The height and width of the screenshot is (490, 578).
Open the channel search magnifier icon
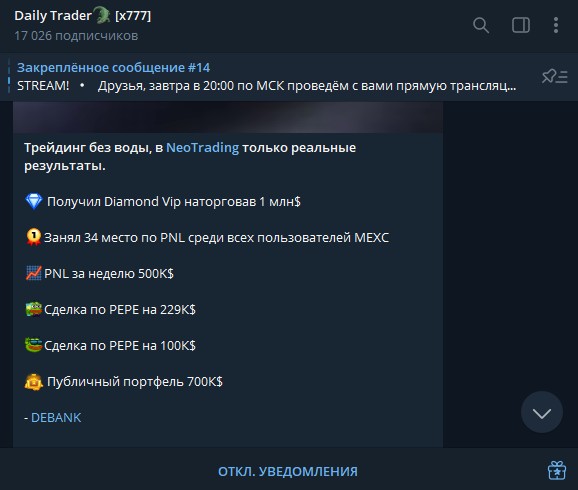click(x=481, y=25)
